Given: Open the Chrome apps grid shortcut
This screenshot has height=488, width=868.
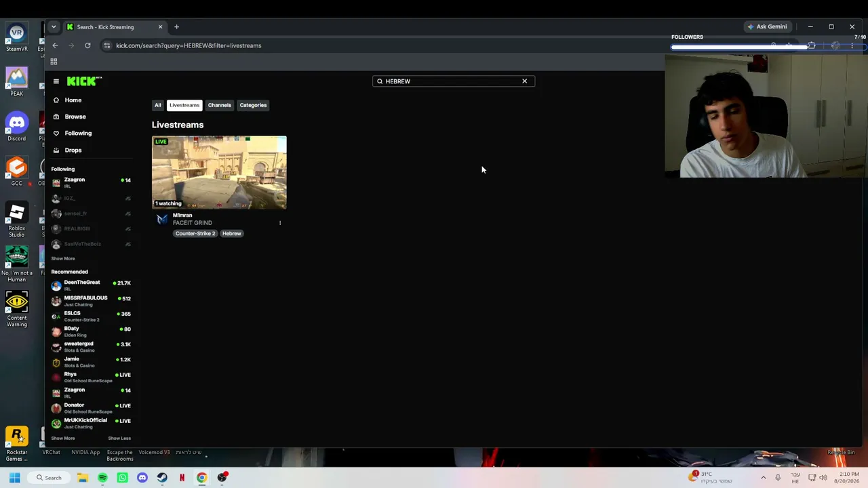Looking at the screenshot, I should 54,62.
